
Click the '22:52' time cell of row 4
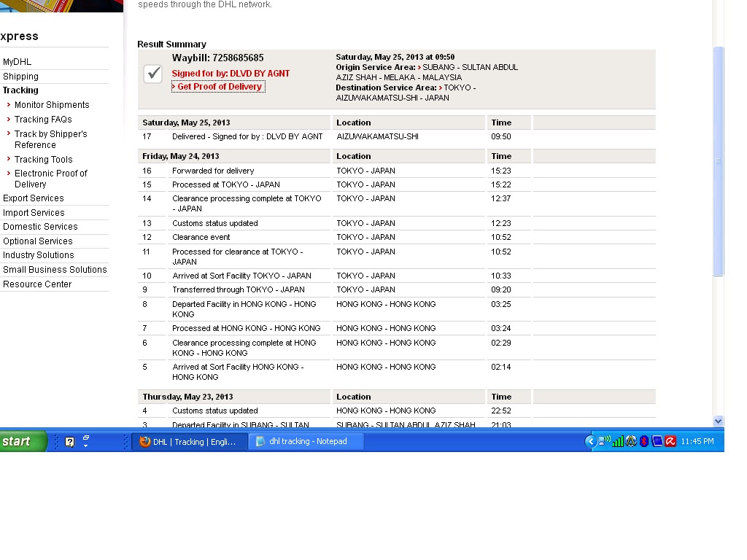(x=500, y=411)
